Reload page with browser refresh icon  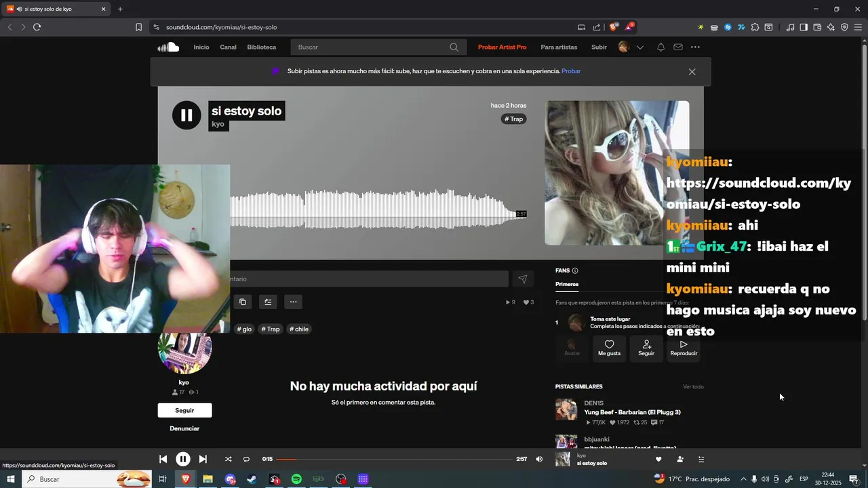tap(37, 27)
